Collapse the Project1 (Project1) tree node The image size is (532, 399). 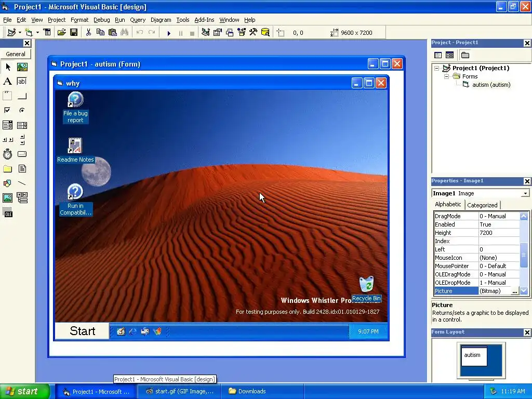pos(437,68)
